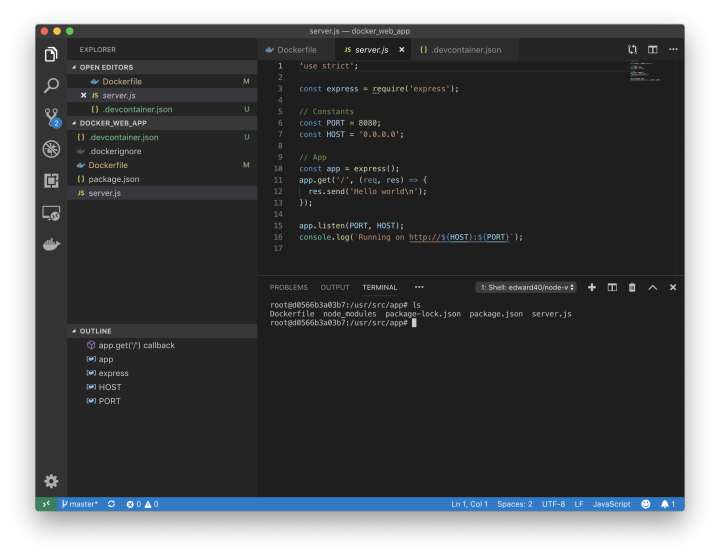Close server.js in Open Editors list
This screenshot has height=558, width=720.
point(83,95)
